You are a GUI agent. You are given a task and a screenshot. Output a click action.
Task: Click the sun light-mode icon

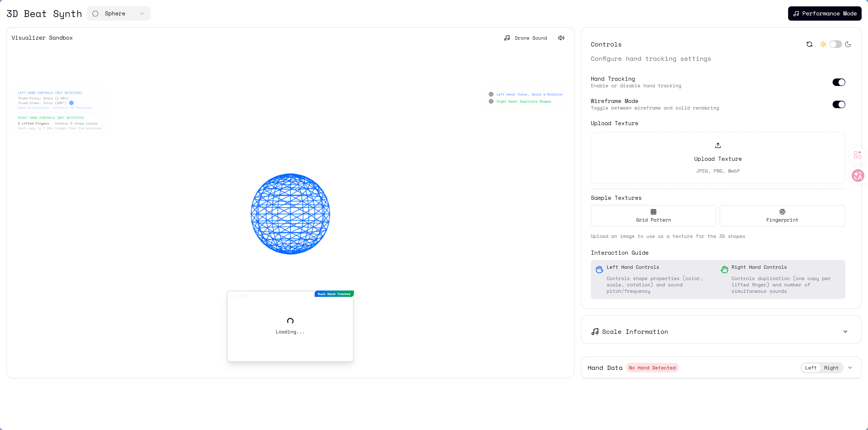(823, 44)
